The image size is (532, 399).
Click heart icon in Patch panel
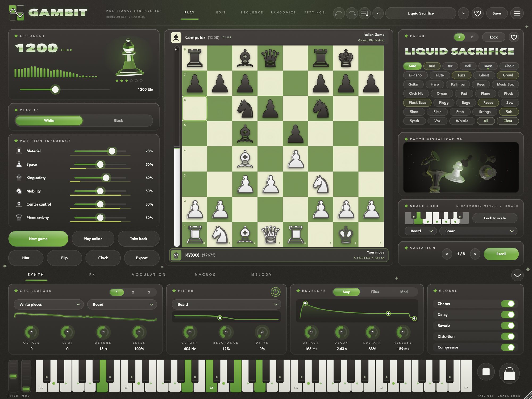[514, 37]
